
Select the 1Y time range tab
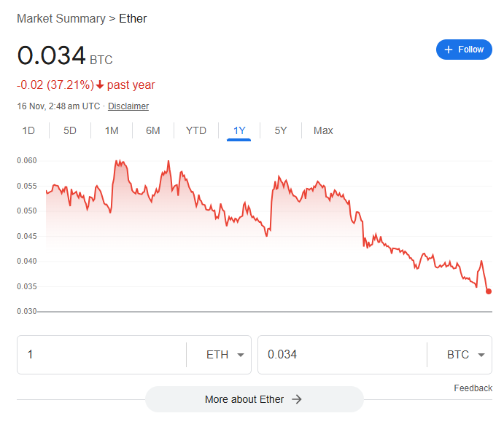[x=239, y=130]
